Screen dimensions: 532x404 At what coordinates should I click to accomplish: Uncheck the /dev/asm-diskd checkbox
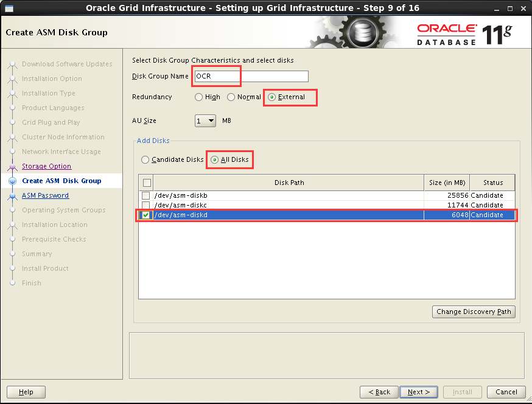(x=146, y=215)
